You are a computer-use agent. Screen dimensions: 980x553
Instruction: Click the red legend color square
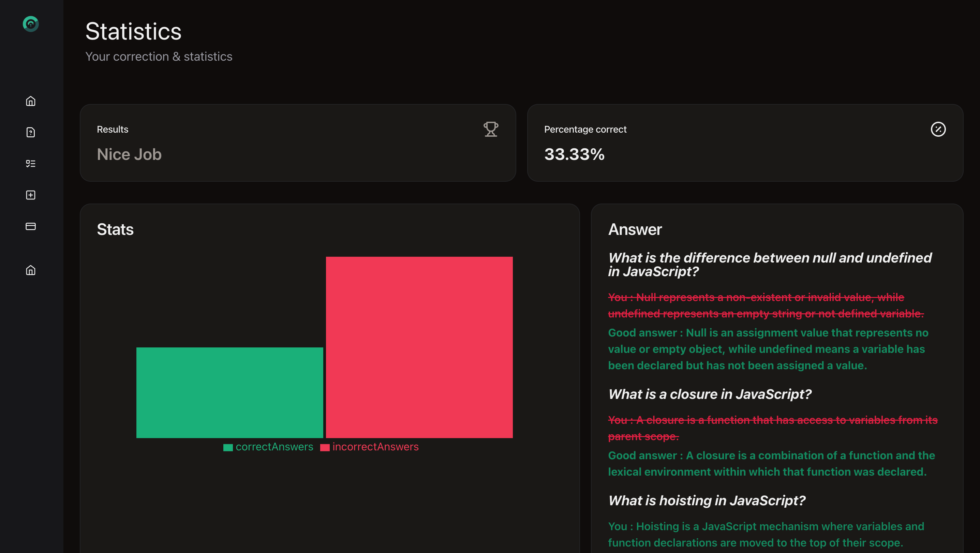325,448
